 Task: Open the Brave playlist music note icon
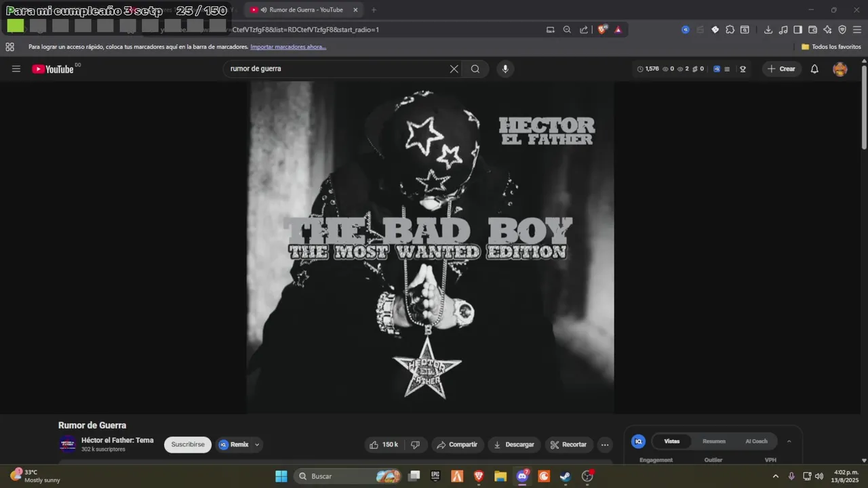tap(783, 30)
